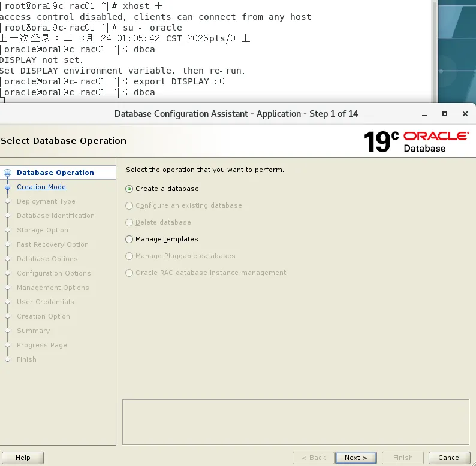Click the 'xhost +' command line in terminal
Viewport: 476px width, 466px height.
81,6
